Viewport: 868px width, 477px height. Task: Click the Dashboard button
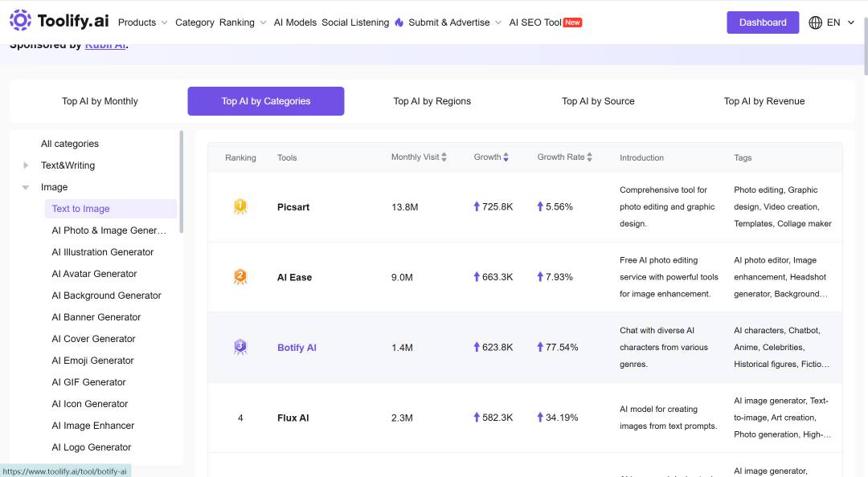(x=763, y=22)
